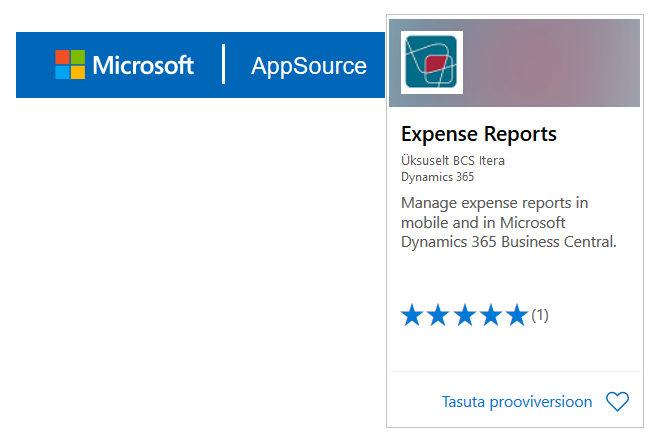
Task: Open the Expense Reports app title
Action: (478, 134)
